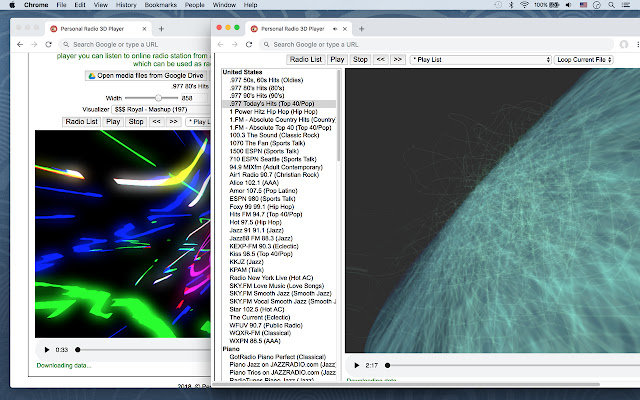Open the History menu

tap(126, 5)
